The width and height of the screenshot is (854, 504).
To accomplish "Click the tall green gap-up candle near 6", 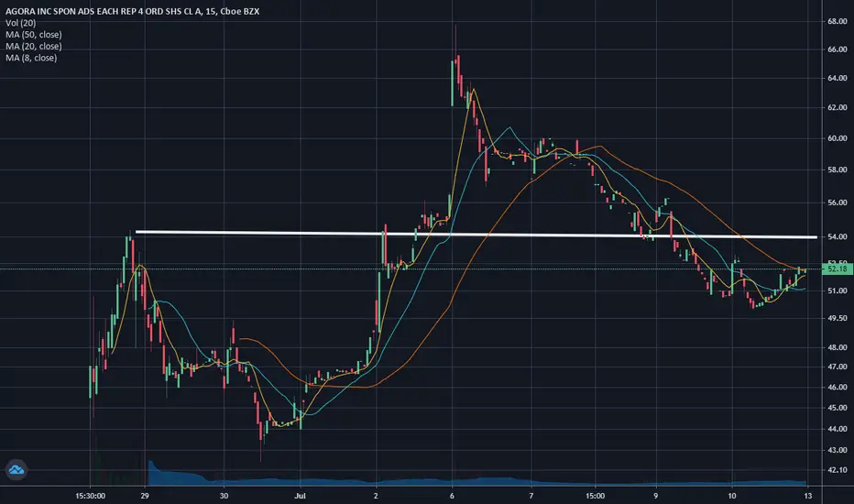I will tap(453, 82).
